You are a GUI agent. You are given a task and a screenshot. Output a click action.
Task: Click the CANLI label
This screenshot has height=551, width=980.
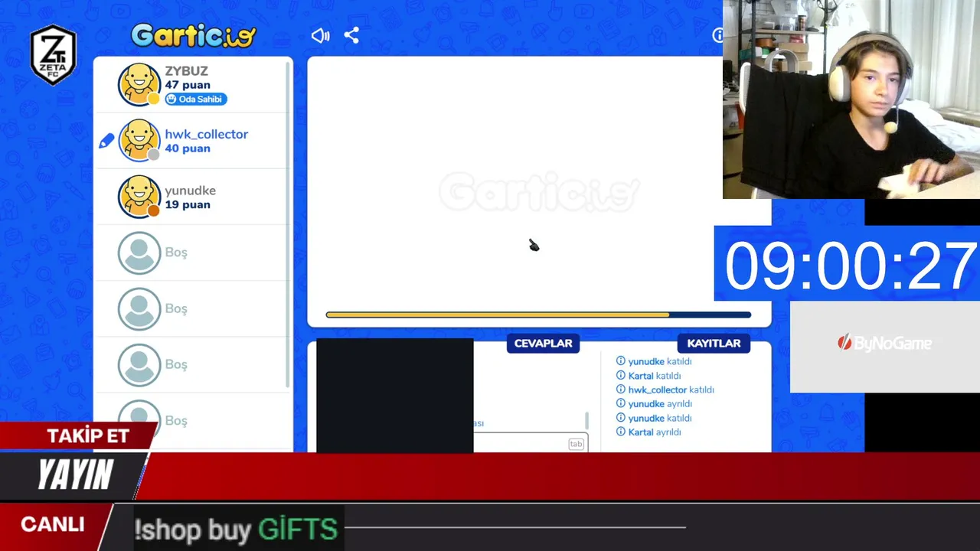[52, 525]
